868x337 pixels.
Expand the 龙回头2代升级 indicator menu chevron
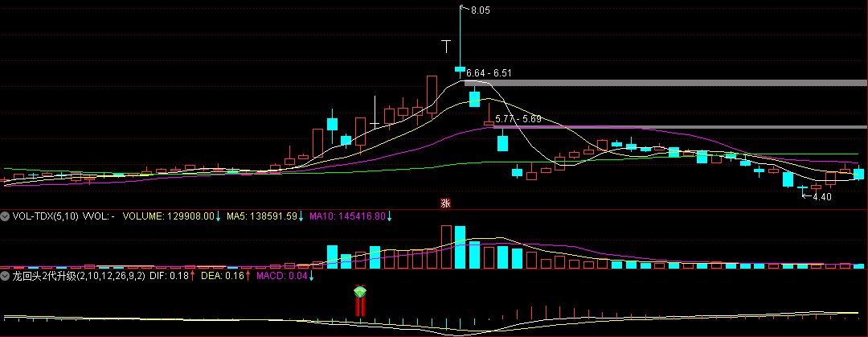pos(5,276)
